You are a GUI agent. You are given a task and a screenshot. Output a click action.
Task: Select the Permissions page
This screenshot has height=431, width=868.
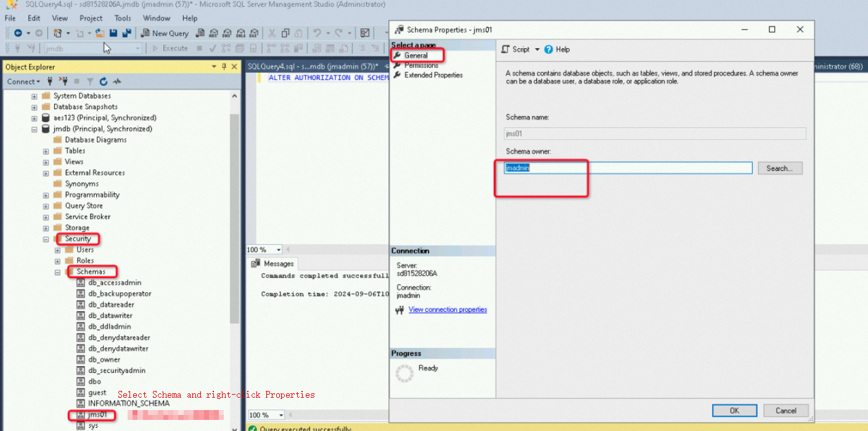click(421, 65)
